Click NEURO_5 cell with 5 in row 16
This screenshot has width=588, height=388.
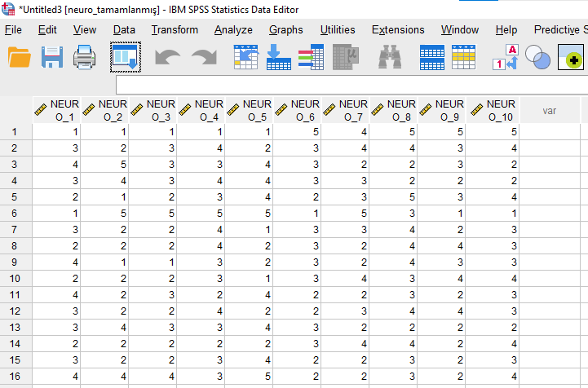pos(249,377)
